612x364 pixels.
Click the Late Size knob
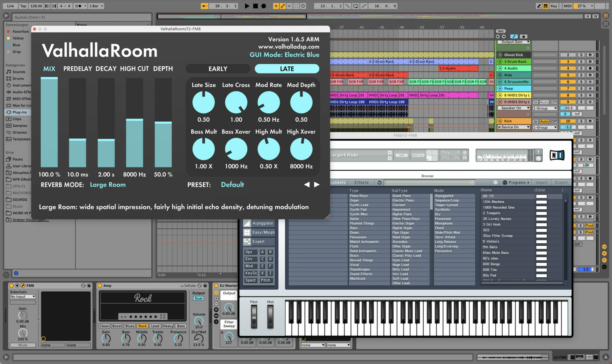[203, 103]
